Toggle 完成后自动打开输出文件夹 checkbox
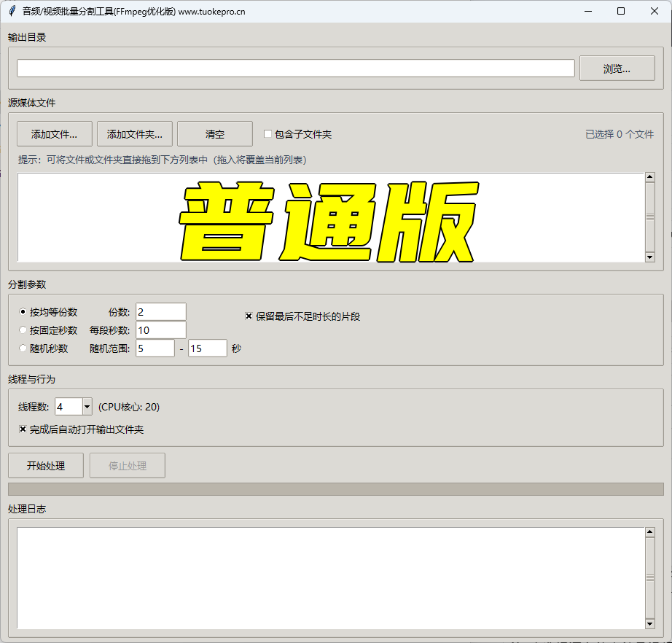 pos(23,429)
